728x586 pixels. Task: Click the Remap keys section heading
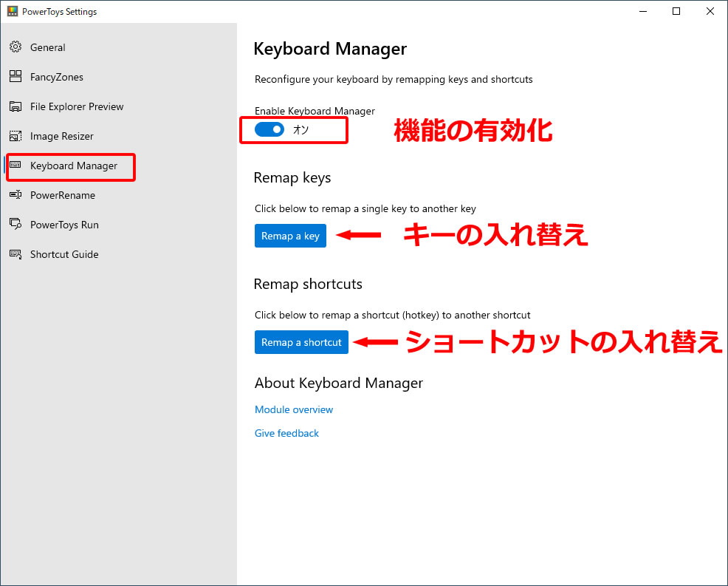pos(292,178)
